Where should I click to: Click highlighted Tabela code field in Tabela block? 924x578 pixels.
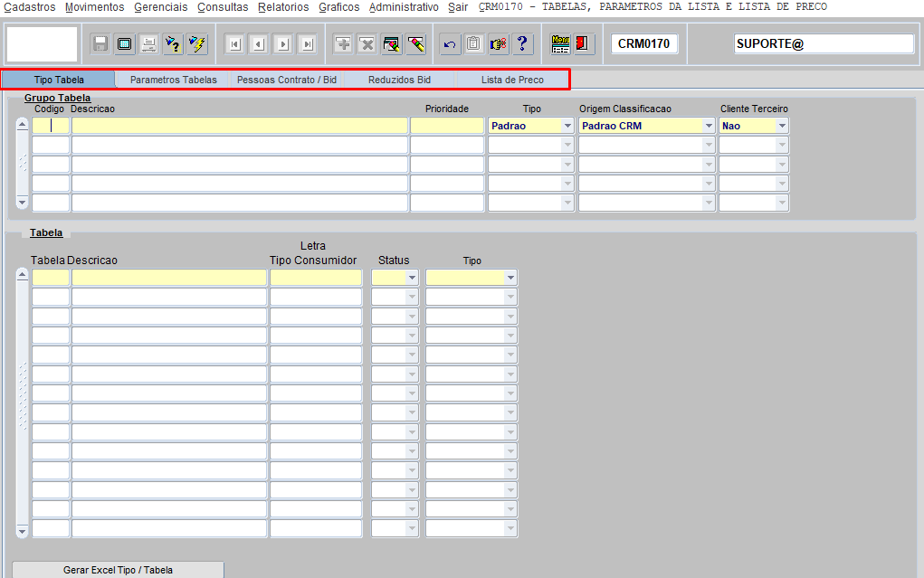[x=51, y=278]
